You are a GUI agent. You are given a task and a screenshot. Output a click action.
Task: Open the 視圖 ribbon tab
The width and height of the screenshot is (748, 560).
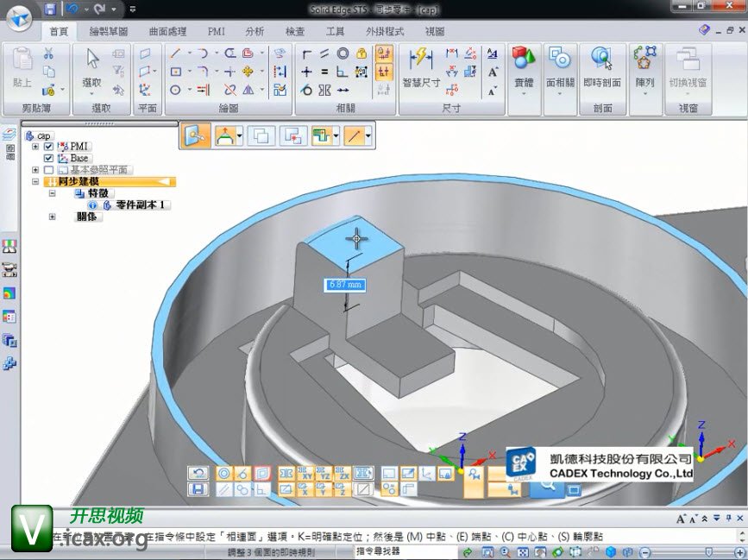click(435, 31)
